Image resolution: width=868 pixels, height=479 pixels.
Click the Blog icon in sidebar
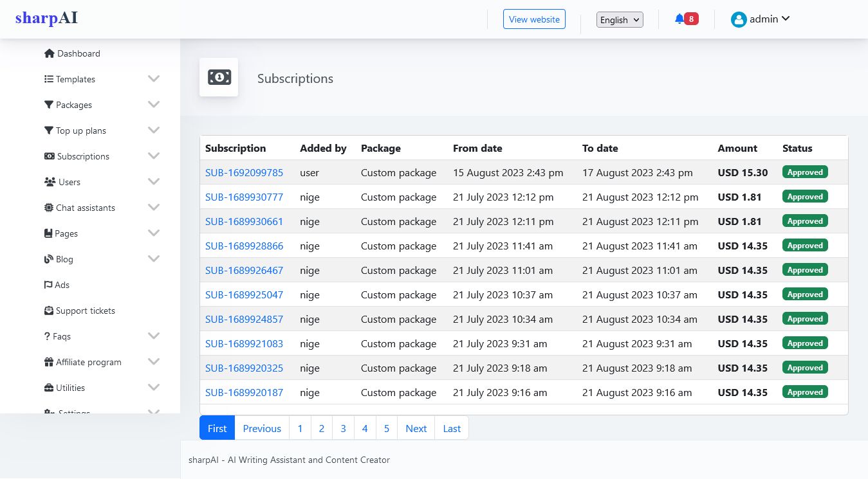click(49, 259)
